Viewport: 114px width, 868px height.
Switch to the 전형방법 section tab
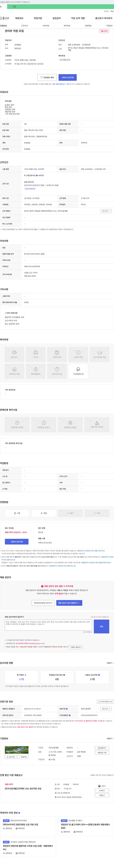tap(88, 26)
